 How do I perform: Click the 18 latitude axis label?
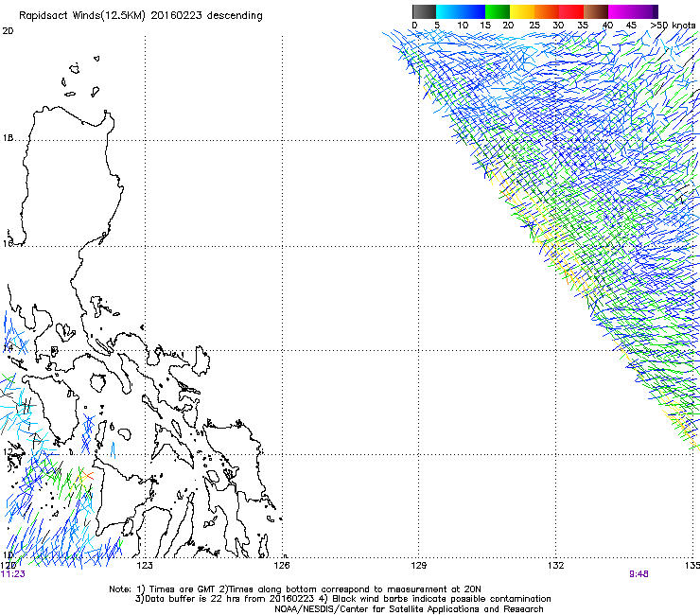[8, 138]
